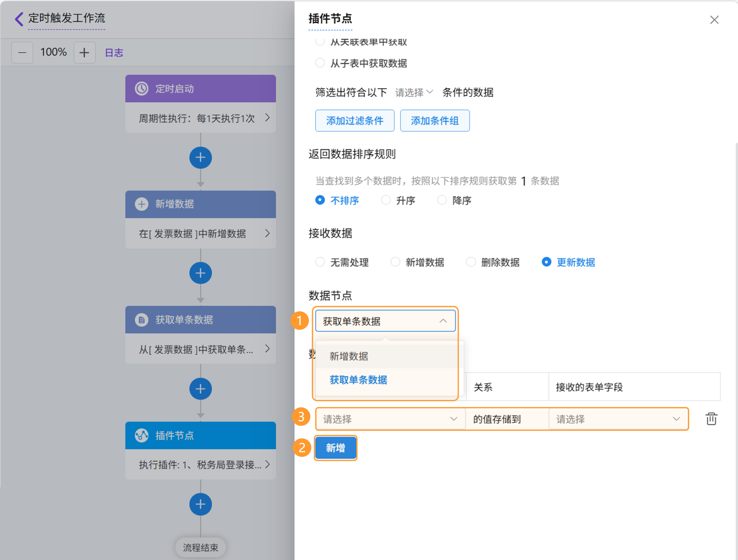Click the purple back arrow icon
738x560 pixels.
pyautogui.click(x=19, y=19)
